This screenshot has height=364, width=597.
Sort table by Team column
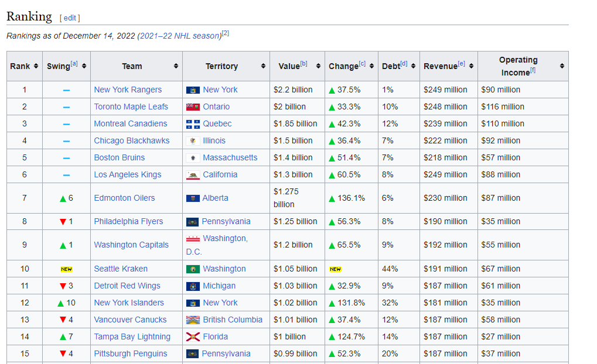tap(176, 66)
